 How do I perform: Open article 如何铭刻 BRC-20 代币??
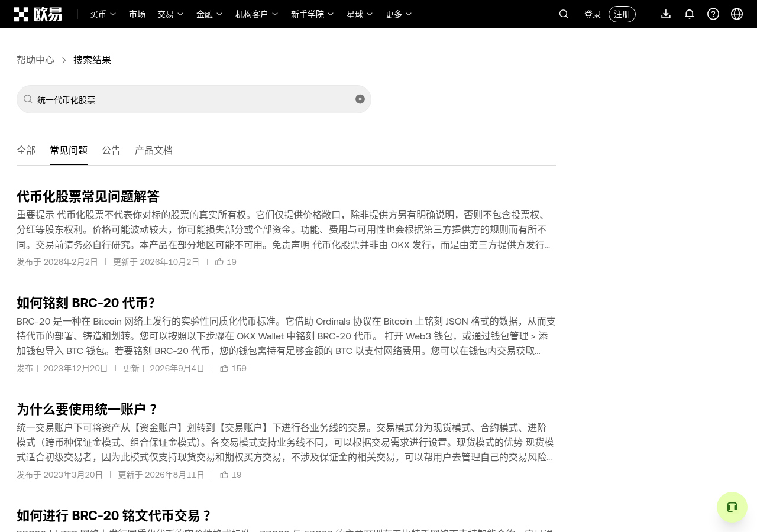click(x=86, y=303)
